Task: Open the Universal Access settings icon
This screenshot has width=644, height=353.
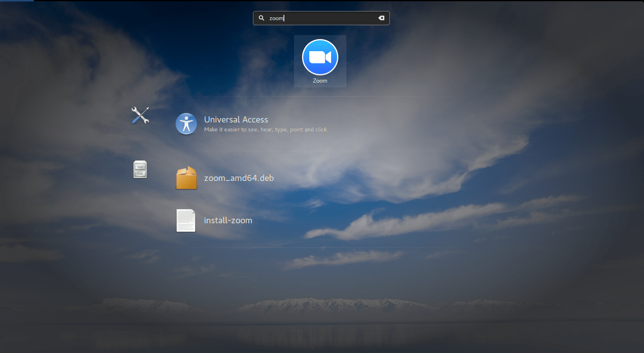Action: click(186, 124)
